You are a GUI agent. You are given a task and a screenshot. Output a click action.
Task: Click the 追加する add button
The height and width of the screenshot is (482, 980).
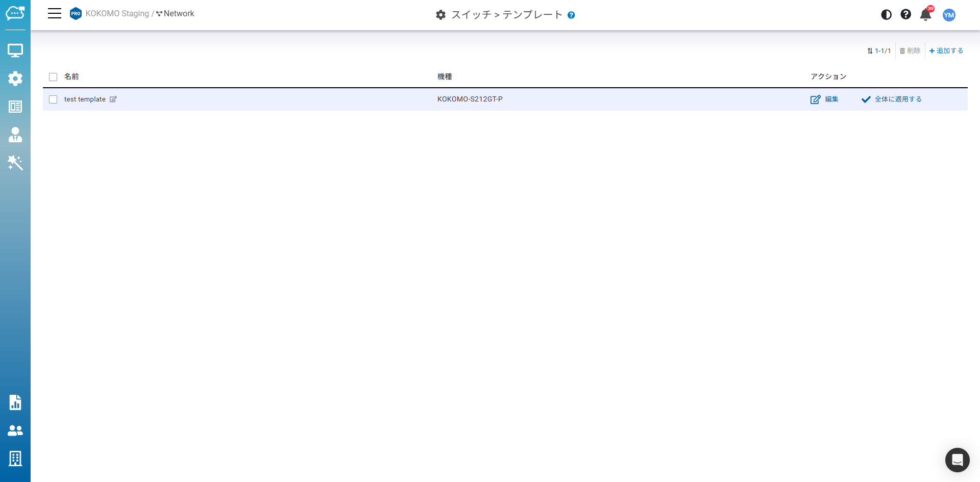click(x=946, y=51)
